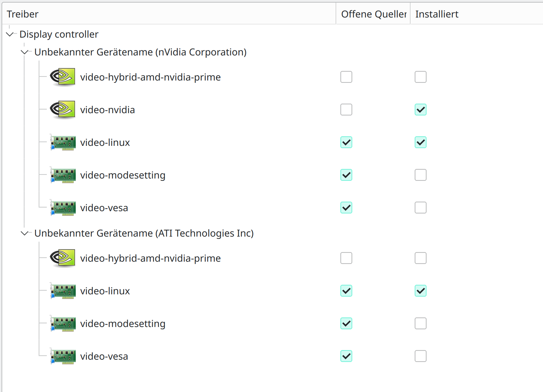The image size is (543, 392).
Task: Click the nVidia icon beside video-nvidia
Action: 63,110
